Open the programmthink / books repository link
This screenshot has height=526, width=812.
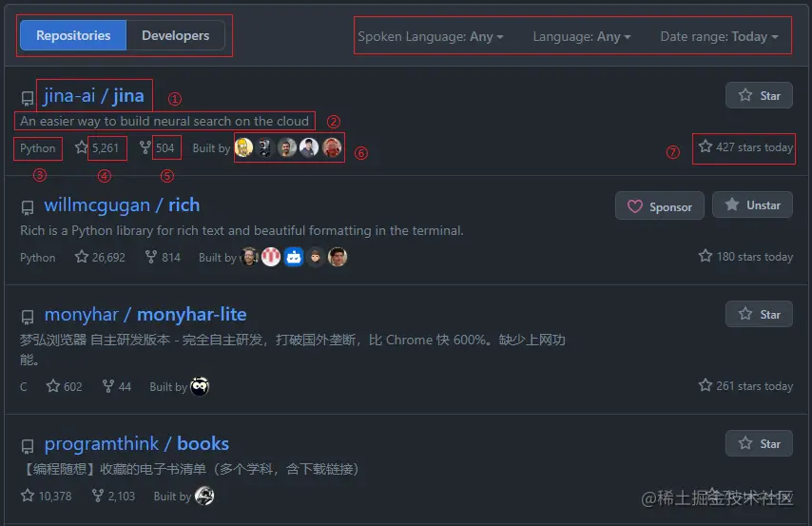point(137,443)
